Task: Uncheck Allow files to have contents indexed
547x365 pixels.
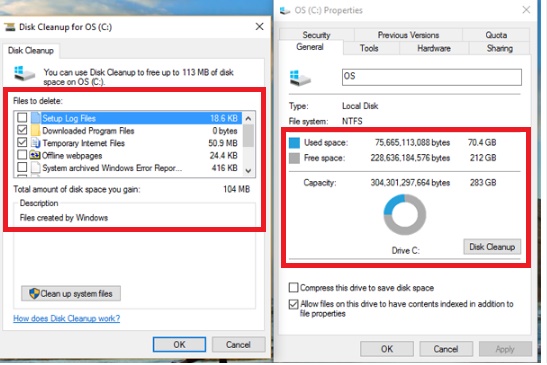Action: [x=294, y=304]
